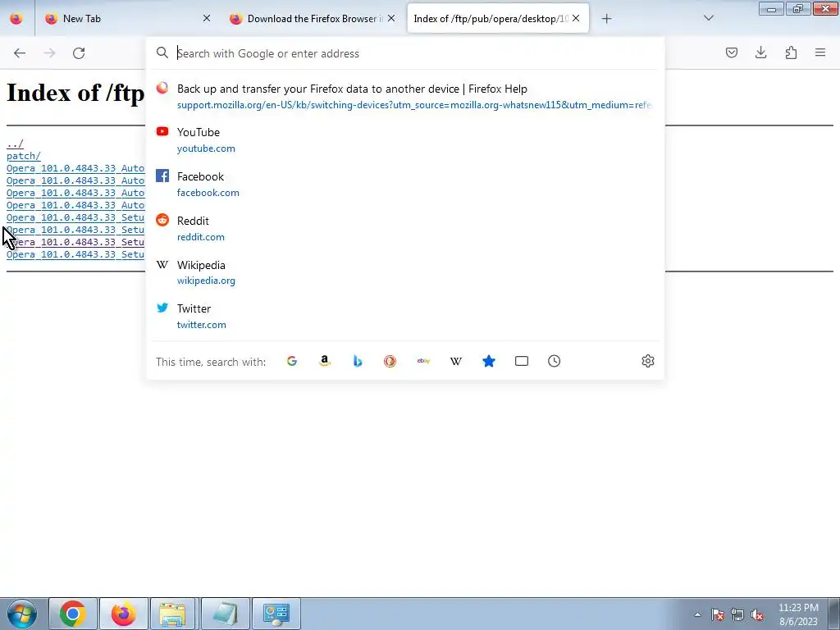
Task: Search in open Tabs icon
Action: [x=521, y=361]
